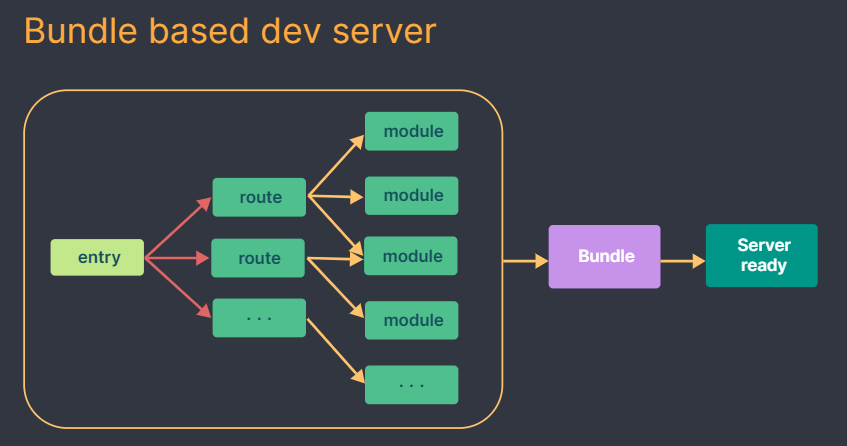This screenshot has width=847, height=446.
Task: Click red arrow from entry to second route
Action: coord(178,259)
